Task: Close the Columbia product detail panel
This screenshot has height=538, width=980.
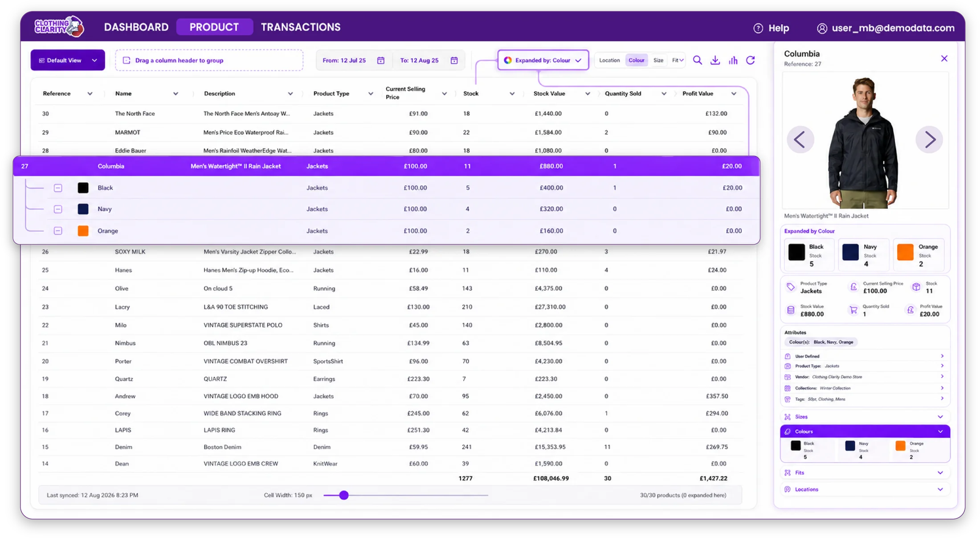Action: coord(944,58)
